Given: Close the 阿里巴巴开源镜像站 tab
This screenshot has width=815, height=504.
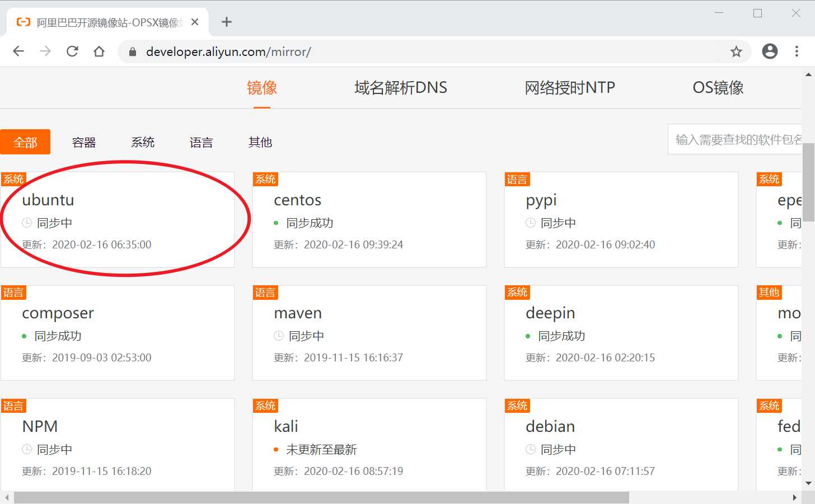Looking at the screenshot, I should coord(195,22).
